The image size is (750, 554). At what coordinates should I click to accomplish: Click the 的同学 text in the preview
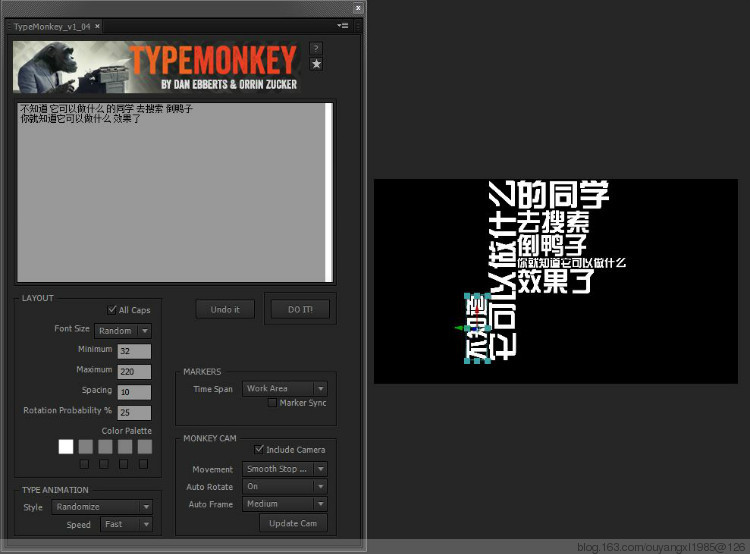click(x=563, y=194)
